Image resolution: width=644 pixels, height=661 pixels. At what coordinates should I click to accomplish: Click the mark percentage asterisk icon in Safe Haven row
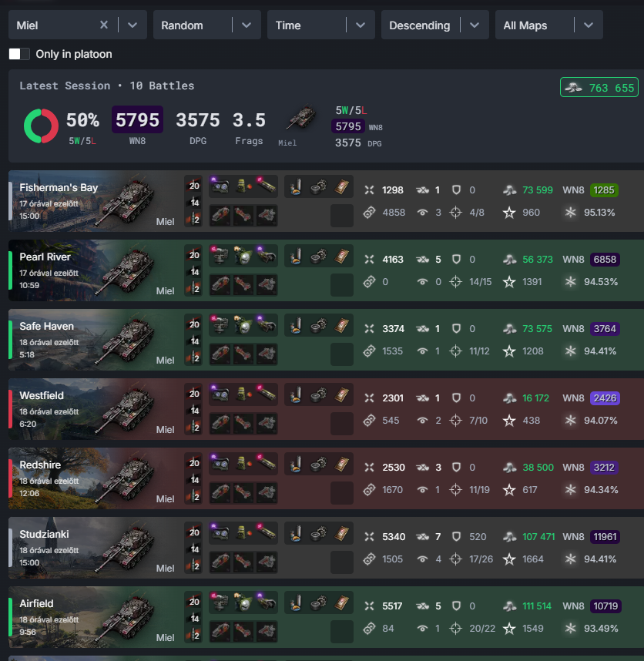[570, 351]
